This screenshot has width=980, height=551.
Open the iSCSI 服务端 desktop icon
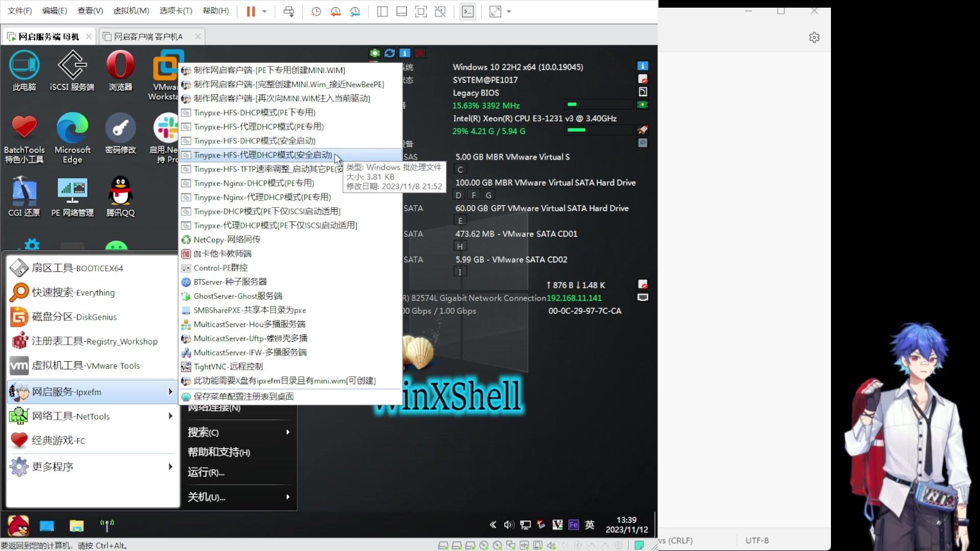pos(72,71)
